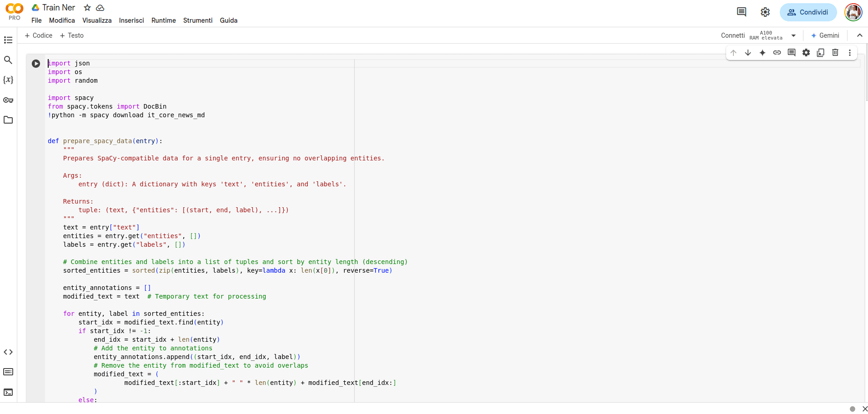Open a terminal from the left sidebar

[8, 392]
